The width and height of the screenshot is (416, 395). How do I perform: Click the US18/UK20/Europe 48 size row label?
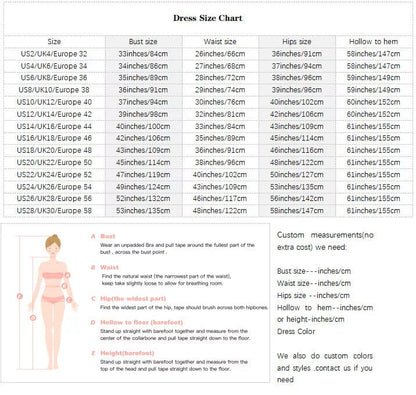[54, 150]
